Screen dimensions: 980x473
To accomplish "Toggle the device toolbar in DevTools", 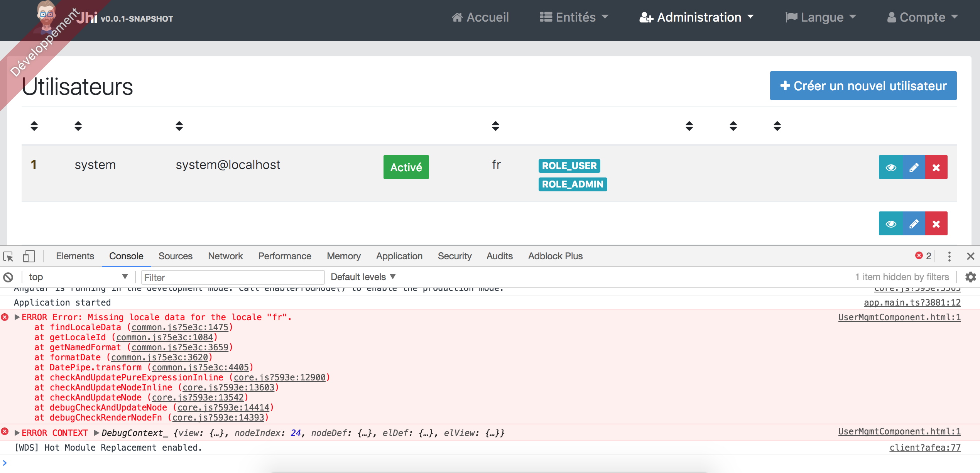I will tap(29, 256).
